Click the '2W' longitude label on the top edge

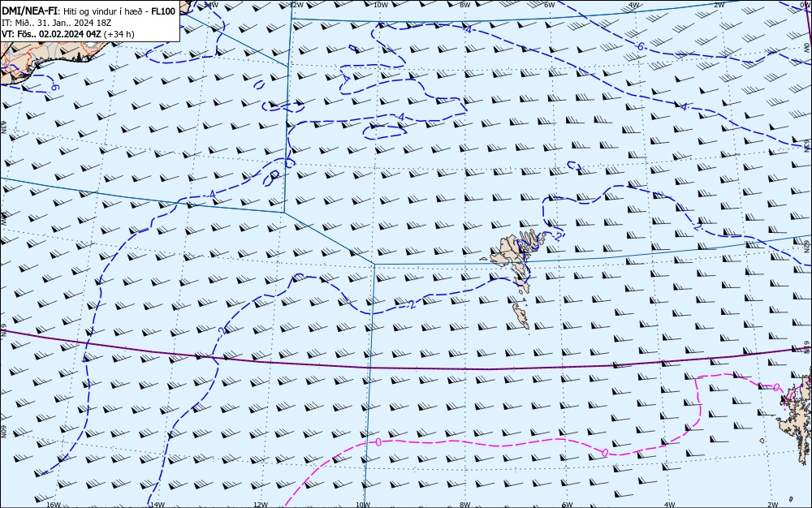pyautogui.click(x=719, y=5)
